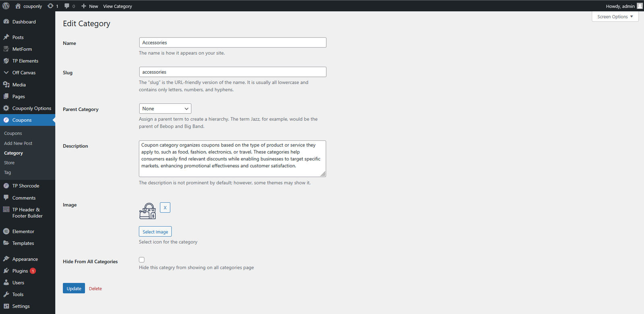Image resolution: width=644 pixels, height=314 pixels.
Task: Open Couponly Options gear icon
Action: tap(6, 108)
